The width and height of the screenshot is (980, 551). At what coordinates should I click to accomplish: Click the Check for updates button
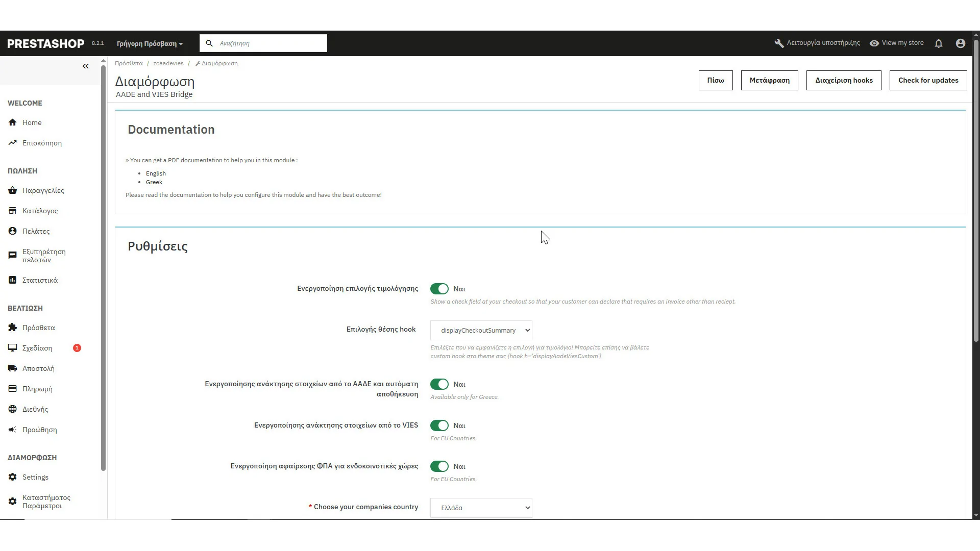click(x=928, y=81)
